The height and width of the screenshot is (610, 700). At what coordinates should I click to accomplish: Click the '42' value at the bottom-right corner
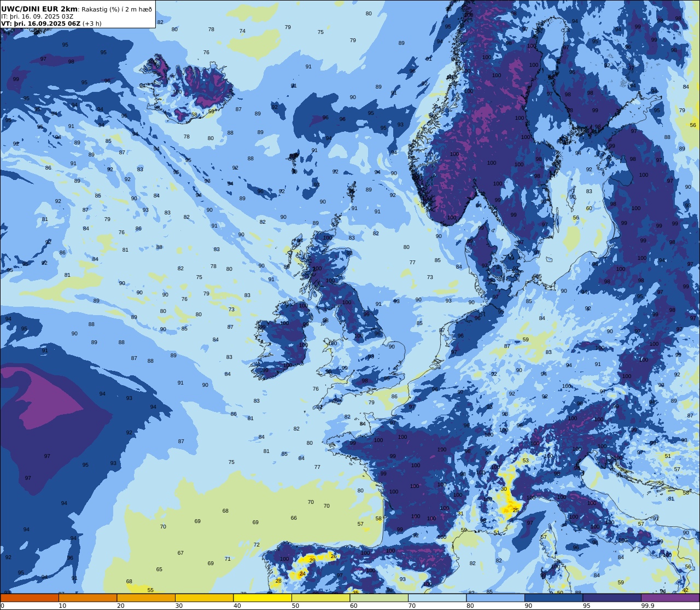[x=686, y=590]
